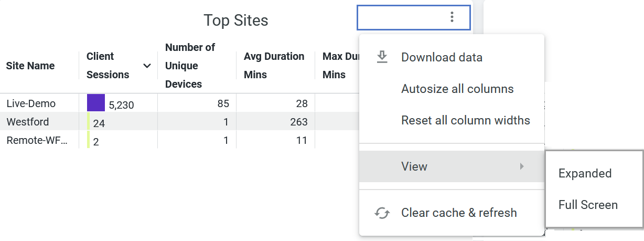The height and width of the screenshot is (241, 644).
Task: Sort by Avg Duration Mins header
Action: coord(274,66)
